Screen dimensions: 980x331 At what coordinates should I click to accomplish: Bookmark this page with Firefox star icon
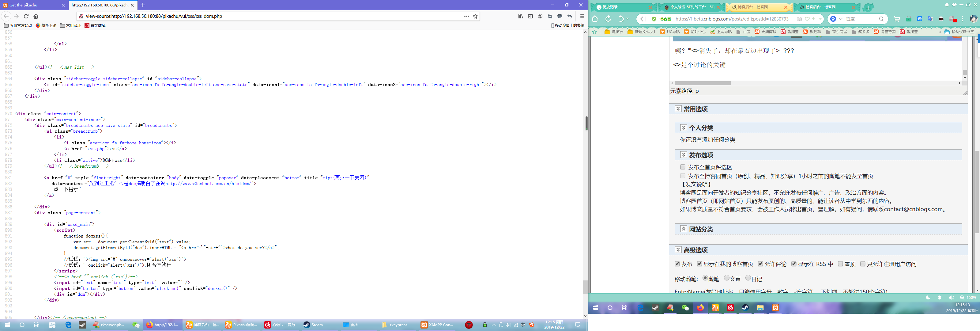tap(475, 16)
